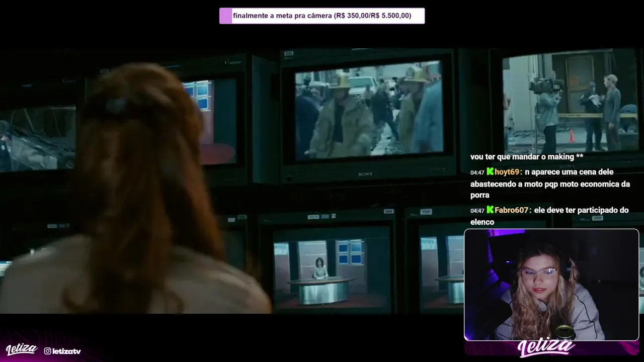
Task: Click the letizatv handle text
Action: (x=66, y=351)
